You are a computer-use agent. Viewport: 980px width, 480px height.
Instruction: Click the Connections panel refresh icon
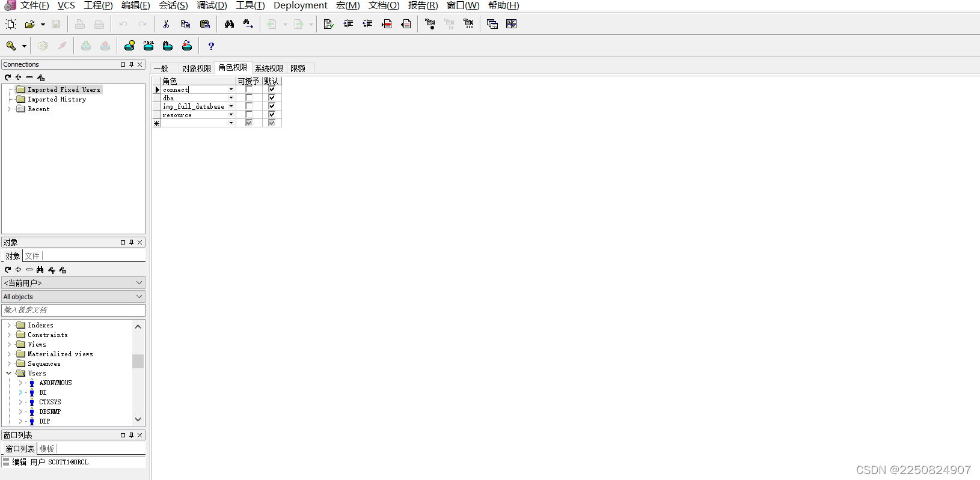8,77
